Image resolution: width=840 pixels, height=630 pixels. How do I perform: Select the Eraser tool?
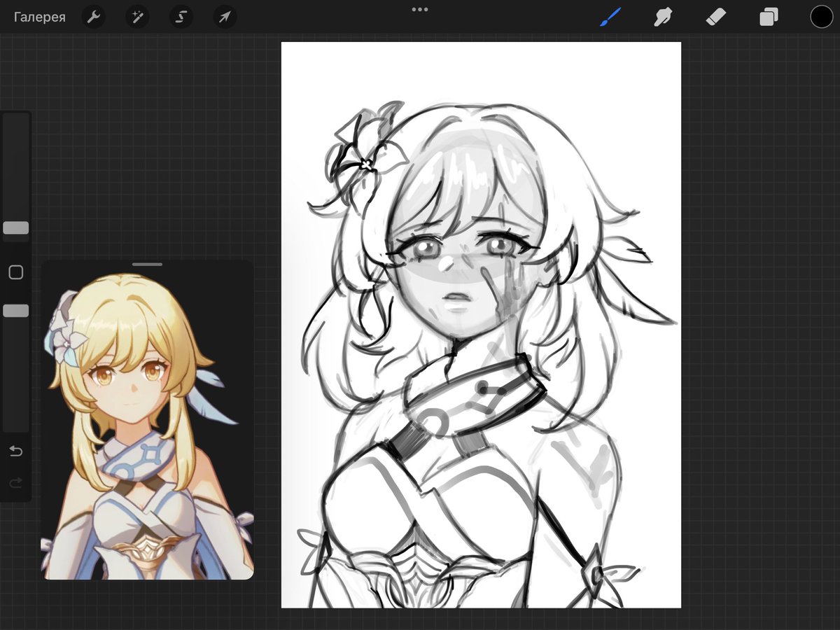[716, 17]
